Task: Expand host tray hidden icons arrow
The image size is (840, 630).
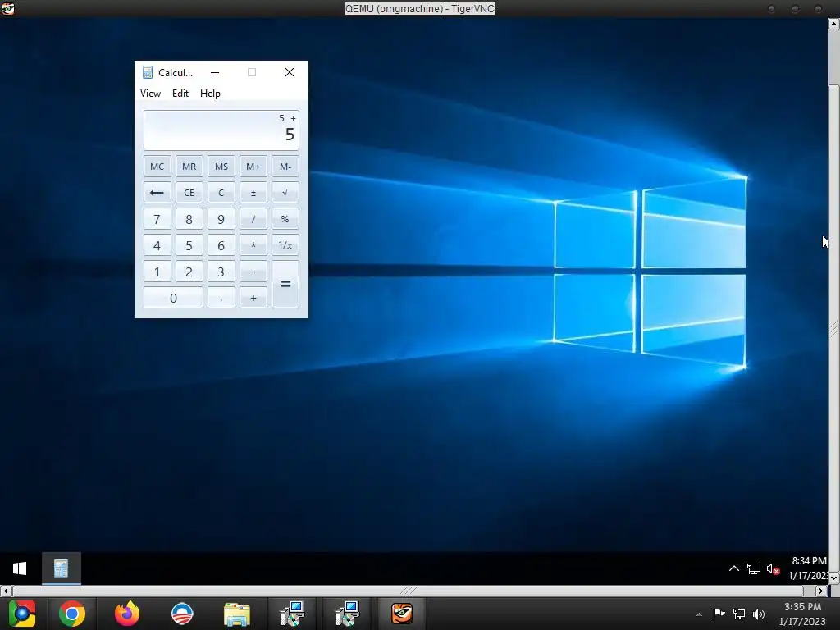Action: tap(699, 614)
